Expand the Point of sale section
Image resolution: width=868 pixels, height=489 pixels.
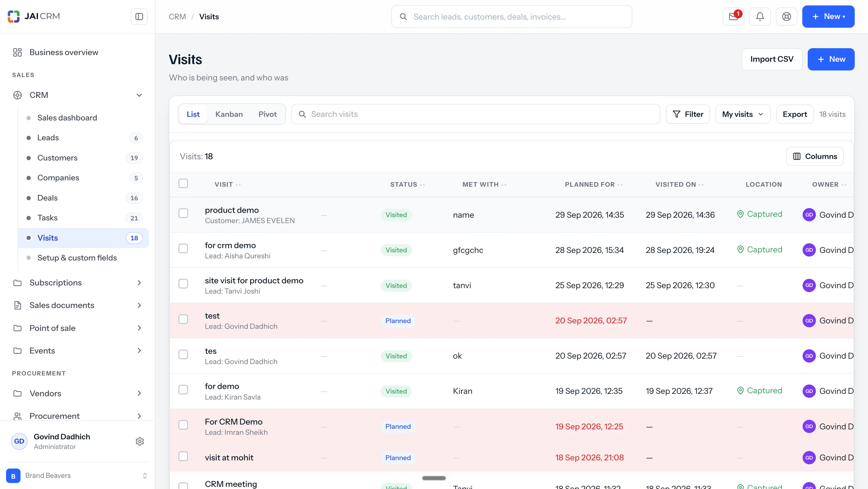click(x=139, y=328)
